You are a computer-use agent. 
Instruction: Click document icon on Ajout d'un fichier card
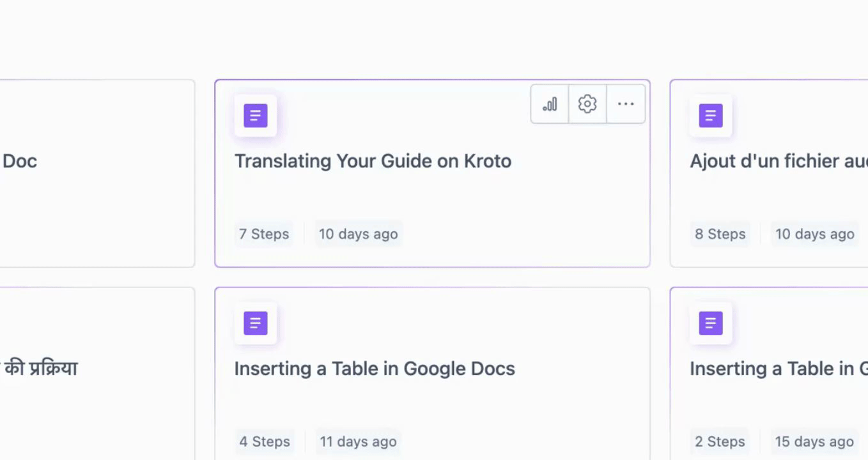(x=711, y=116)
